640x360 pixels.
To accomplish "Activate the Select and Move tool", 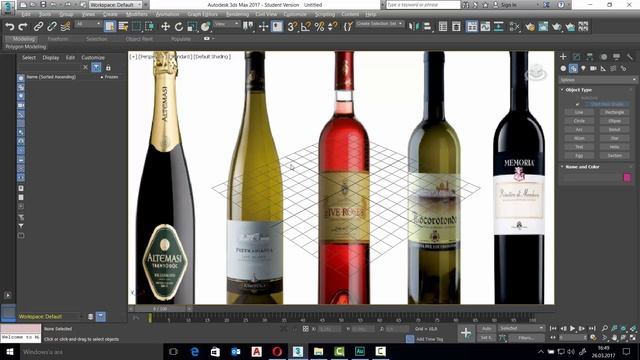I will coord(165,27).
